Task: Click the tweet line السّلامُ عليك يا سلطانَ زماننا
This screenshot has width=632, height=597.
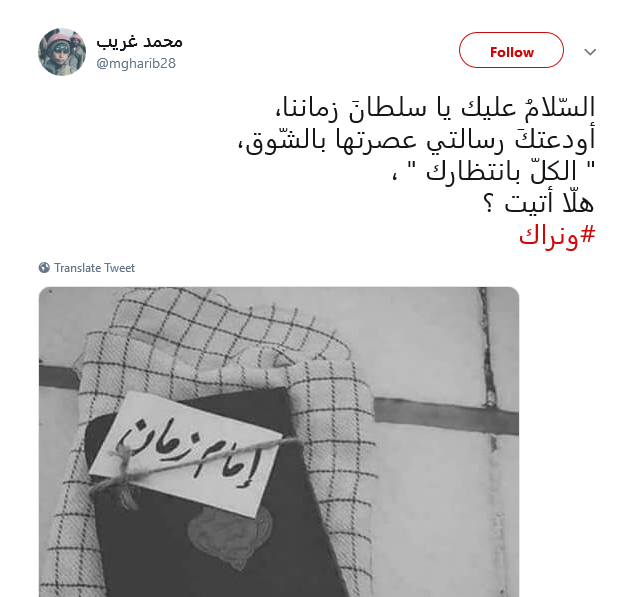Action: tap(434, 108)
